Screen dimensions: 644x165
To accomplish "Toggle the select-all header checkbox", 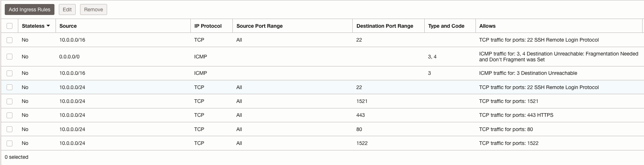I will point(10,26).
